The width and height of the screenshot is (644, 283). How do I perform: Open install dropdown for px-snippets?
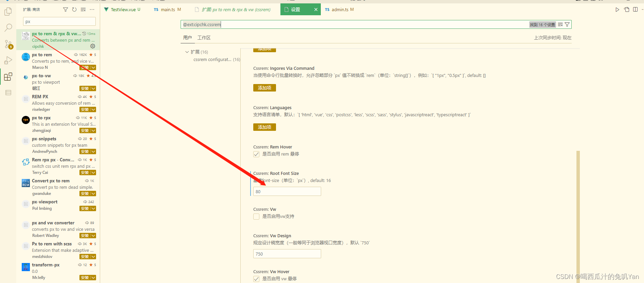[93, 151]
